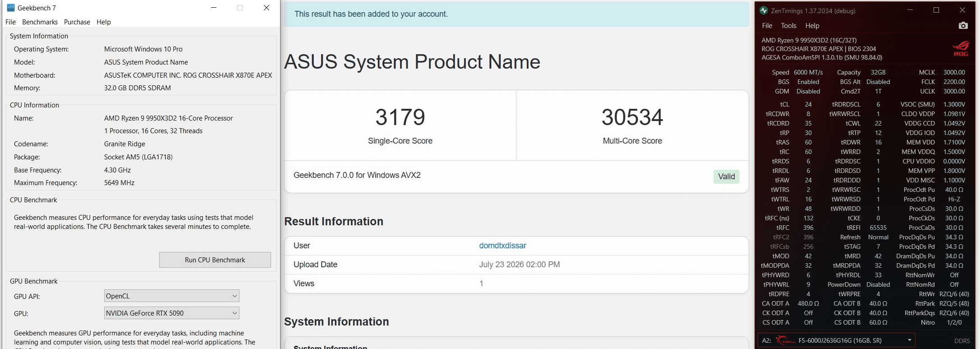Click the '6000 MT/s' speed value

click(808, 72)
